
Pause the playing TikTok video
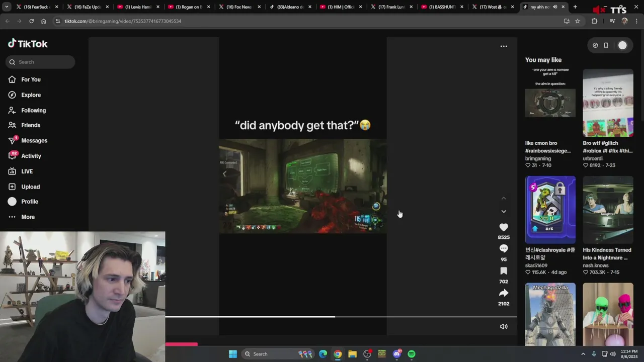coord(302,186)
